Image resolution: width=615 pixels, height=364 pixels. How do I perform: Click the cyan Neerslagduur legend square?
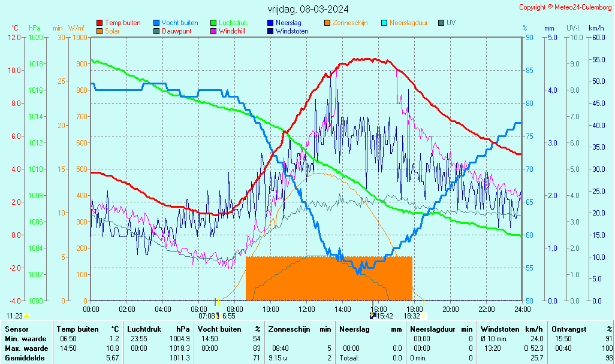[384, 23]
